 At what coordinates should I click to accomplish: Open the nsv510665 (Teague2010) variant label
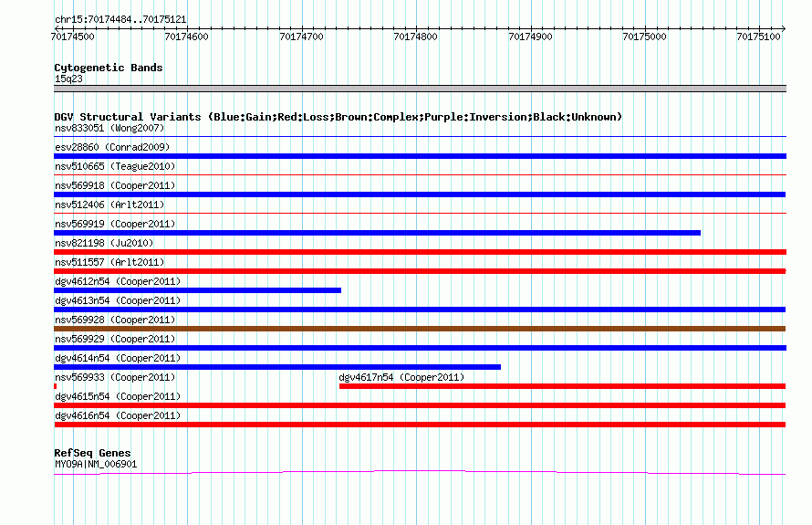[115, 166]
